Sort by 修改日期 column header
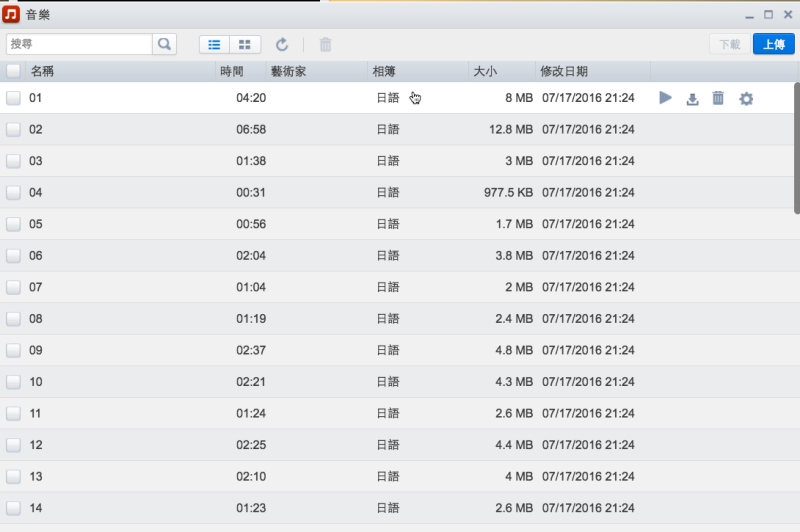This screenshot has height=532, width=800. pos(564,71)
